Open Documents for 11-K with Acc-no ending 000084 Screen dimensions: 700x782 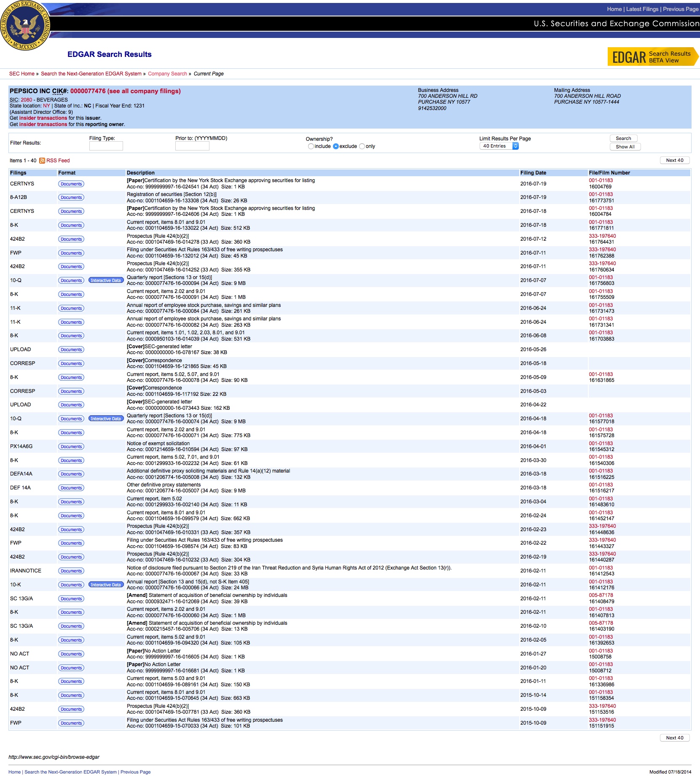[71, 308]
